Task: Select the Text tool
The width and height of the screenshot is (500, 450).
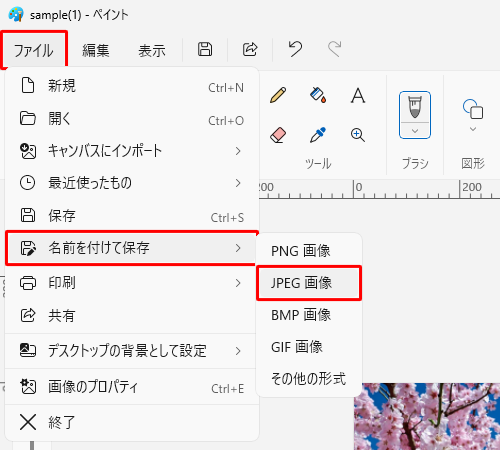Action: (x=358, y=95)
